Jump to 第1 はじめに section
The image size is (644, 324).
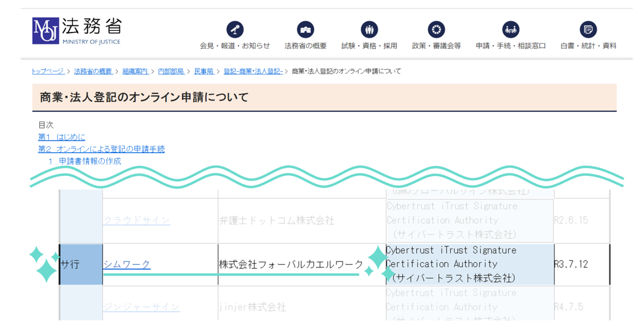[x=62, y=137]
